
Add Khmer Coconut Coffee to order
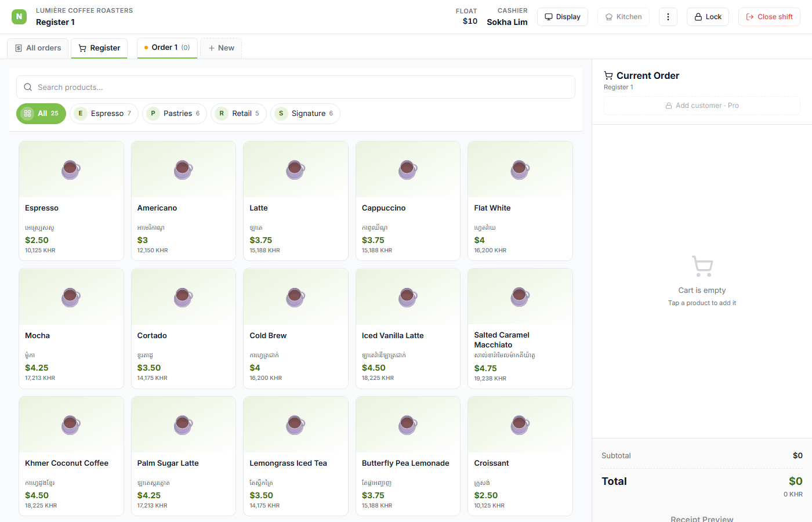(71, 456)
